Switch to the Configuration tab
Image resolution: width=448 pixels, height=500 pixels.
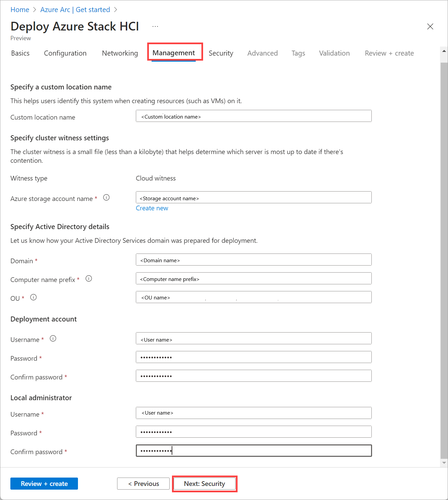tap(65, 53)
